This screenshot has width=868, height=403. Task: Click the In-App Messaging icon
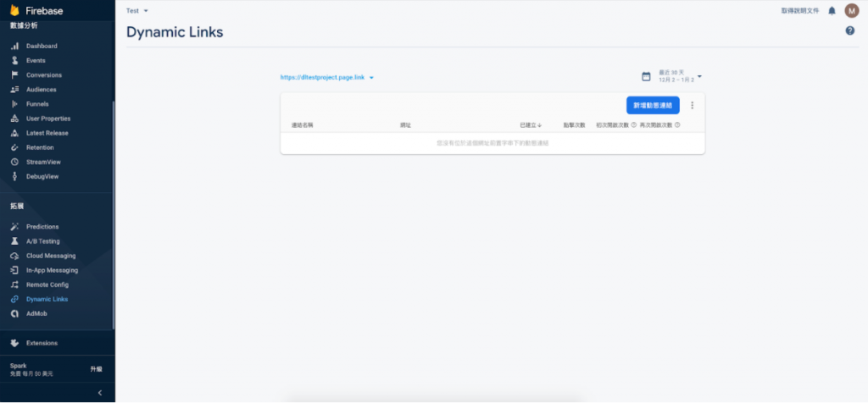pyautogui.click(x=15, y=270)
